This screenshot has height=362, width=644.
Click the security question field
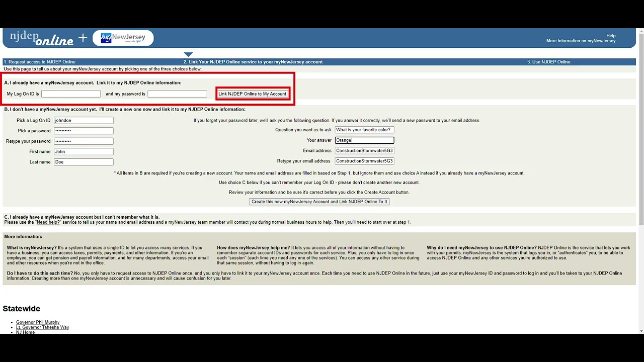tap(364, 130)
